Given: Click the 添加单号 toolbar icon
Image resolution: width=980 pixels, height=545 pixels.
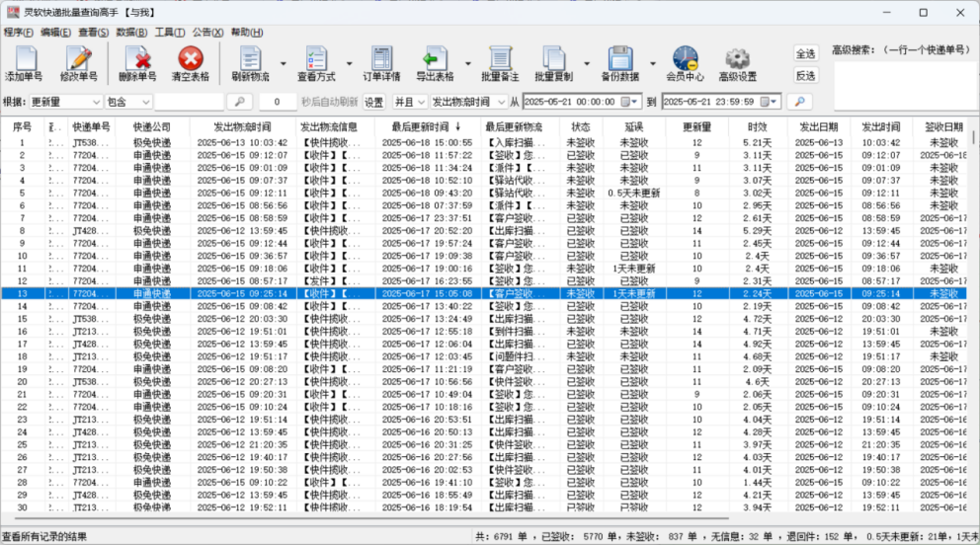Looking at the screenshot, I should pyautogui.click(x=25, y=58).
